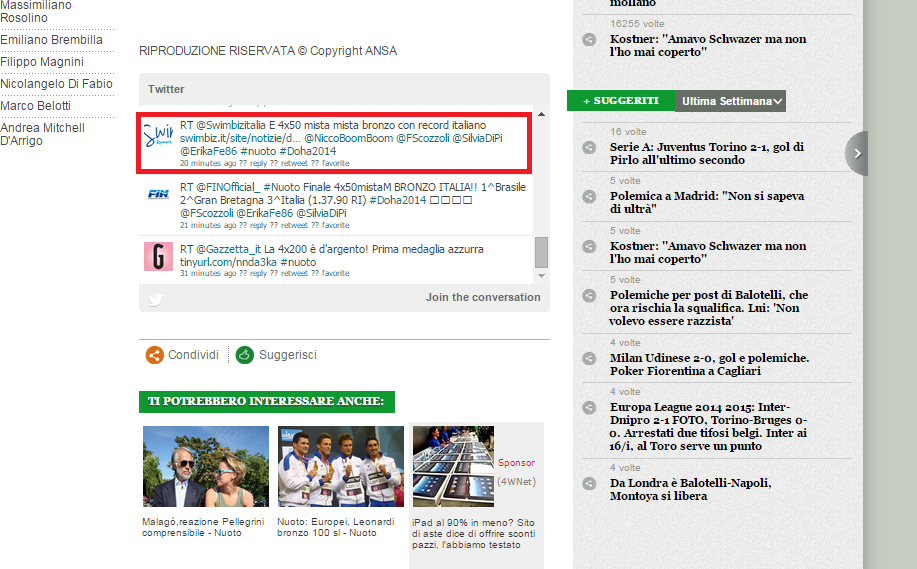917x569 pixels.
Task: Click bullet icon beside Serie A Juventus Torino
Action: (x=589, y=147)
